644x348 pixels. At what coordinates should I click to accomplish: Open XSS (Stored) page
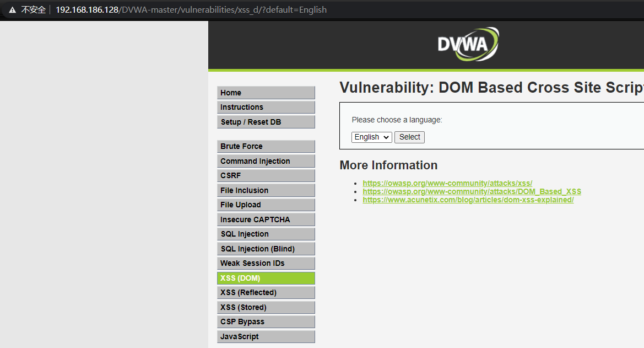click(266, 307)
